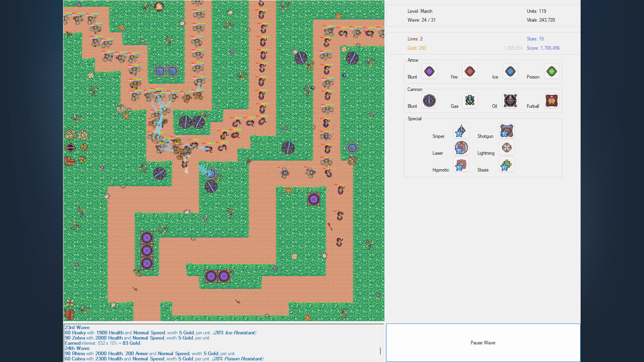
Task: Click the cursor marker in the wave log
Action: (380, 351)
